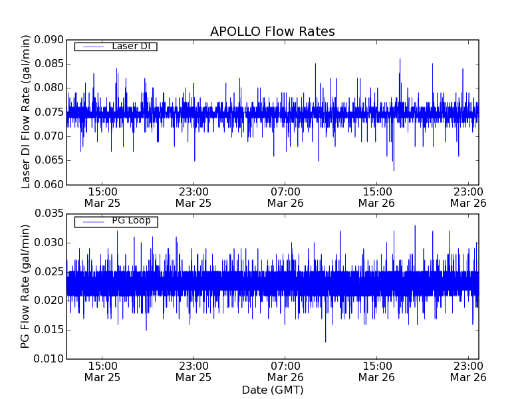Screen dimensions: 532x399
Task: Click 07:00 Mar 26 tick under top plot
Action: pyautogui.click(x=285, y=197)
